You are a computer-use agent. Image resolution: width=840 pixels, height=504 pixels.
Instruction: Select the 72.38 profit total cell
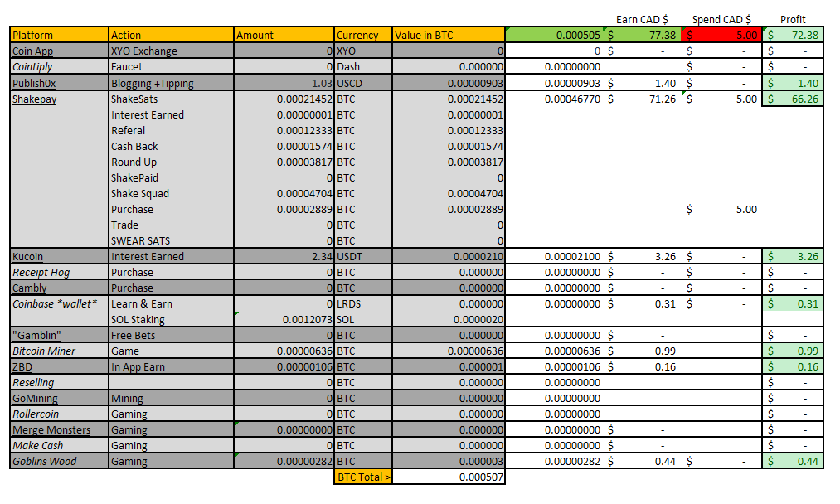point(793,35)
